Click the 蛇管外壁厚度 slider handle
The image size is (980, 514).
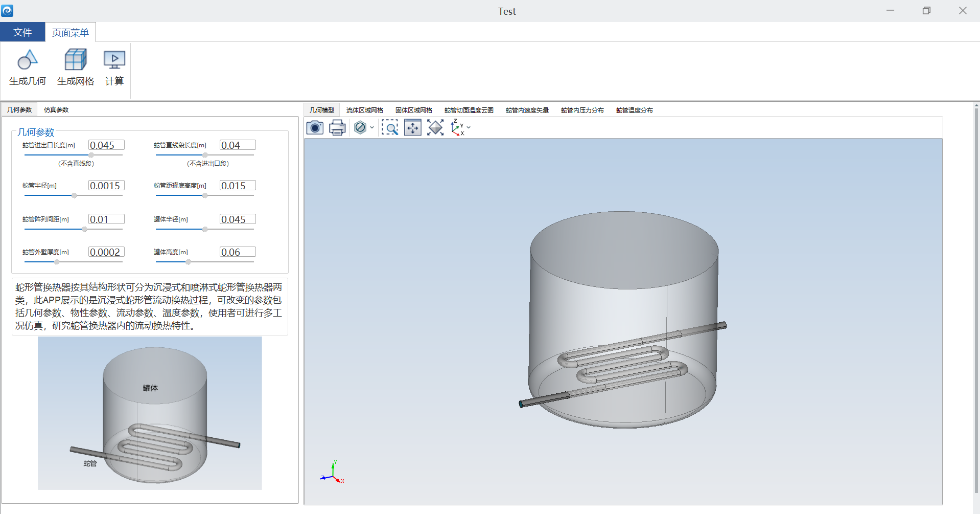point(57,262)
